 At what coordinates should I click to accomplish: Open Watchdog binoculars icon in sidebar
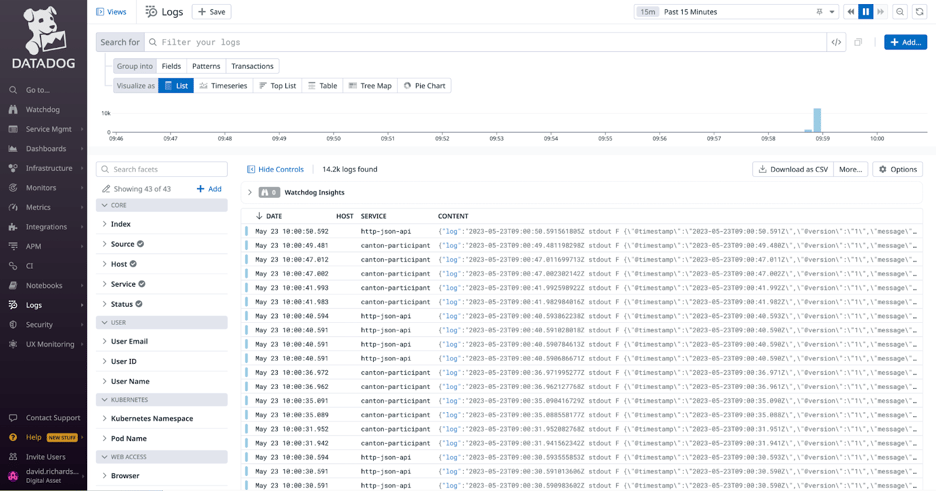coord(13,110)
